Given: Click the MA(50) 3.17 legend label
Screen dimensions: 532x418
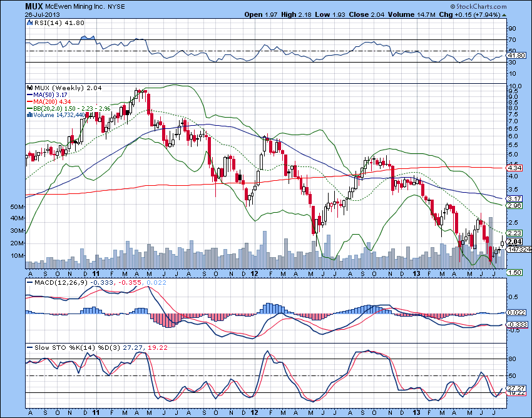Looking at the screenshot, I should tap(50, 95).
